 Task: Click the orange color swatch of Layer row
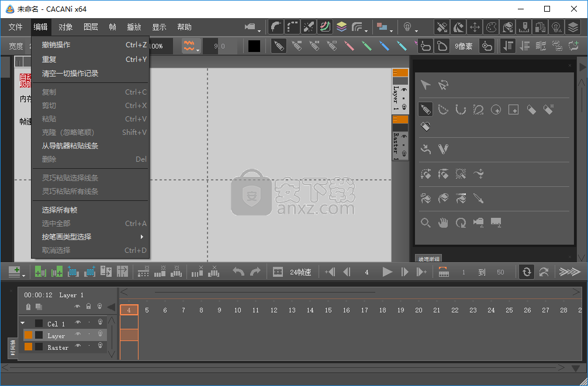(x=29, y=335)
